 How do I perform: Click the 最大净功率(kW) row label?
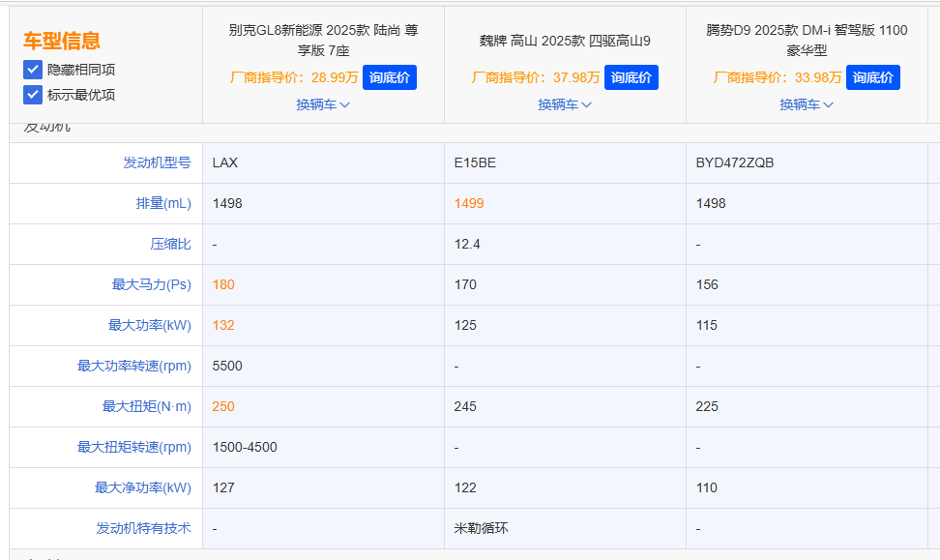tap(143, 488)
